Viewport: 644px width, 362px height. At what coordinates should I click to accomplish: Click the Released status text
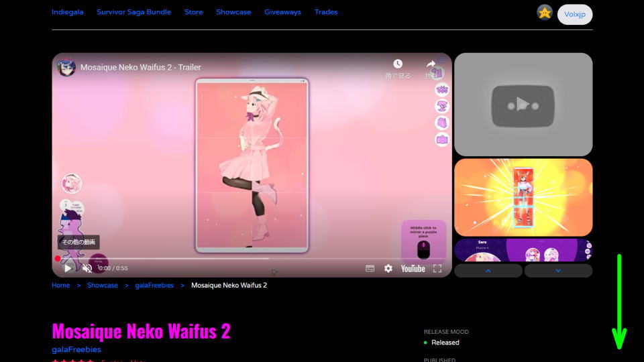point(445,343)
